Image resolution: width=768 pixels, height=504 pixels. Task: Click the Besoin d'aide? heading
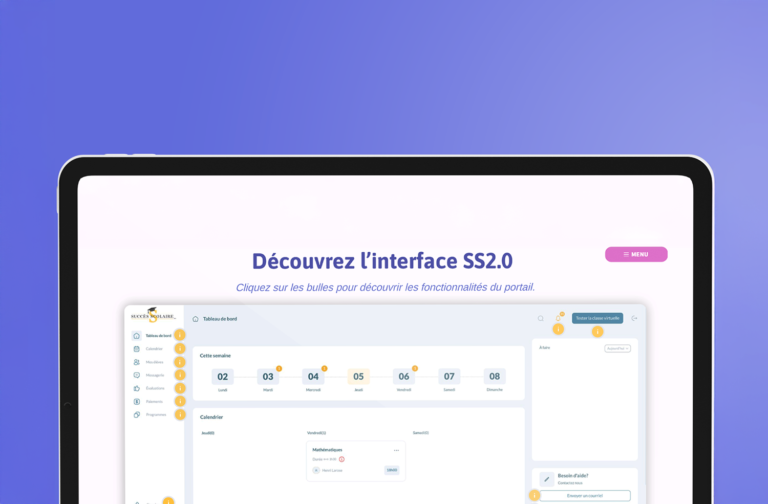tap(573, 476)
